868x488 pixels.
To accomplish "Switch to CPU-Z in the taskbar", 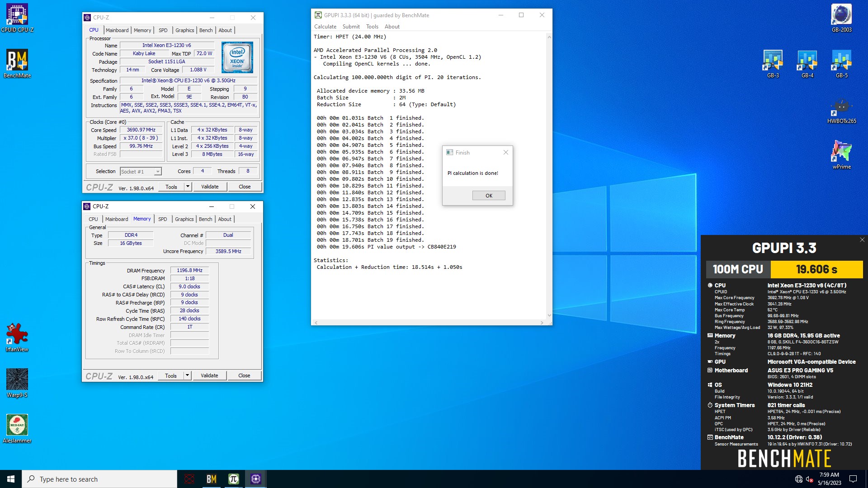I will (255, 479).
